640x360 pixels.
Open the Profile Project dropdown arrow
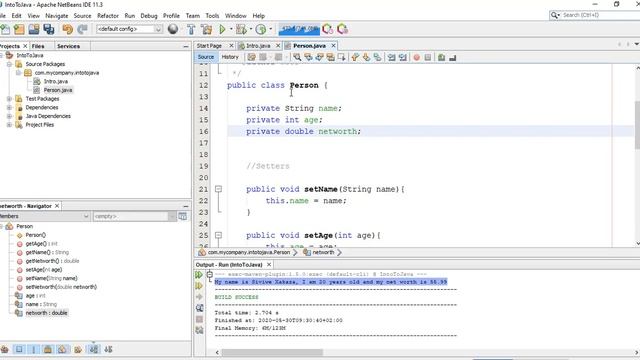271,29
